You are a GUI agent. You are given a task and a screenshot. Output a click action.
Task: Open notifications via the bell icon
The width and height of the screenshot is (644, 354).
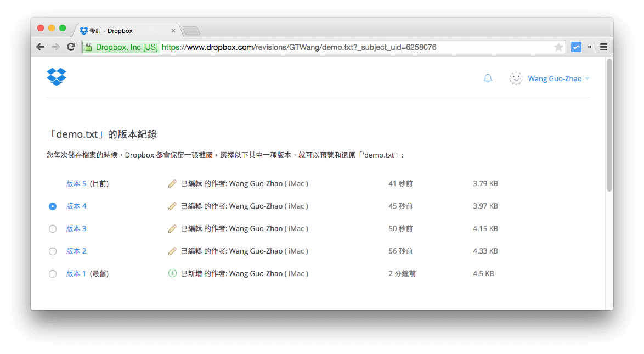coord(488,78)
